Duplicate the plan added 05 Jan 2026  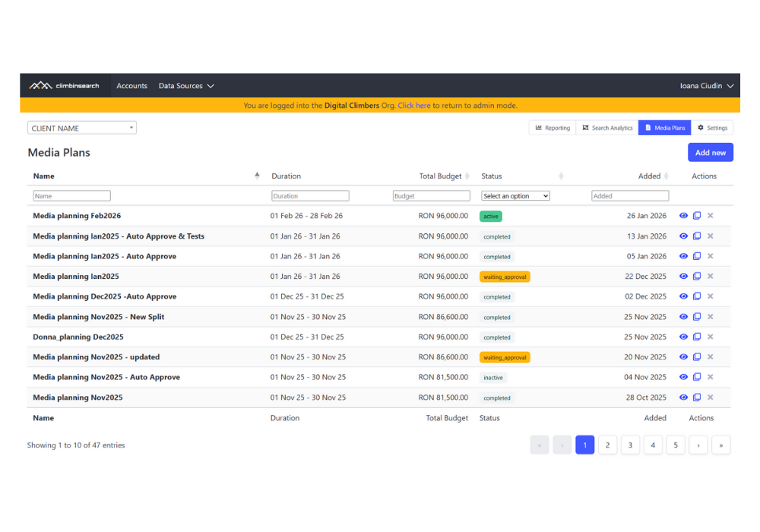(x=697, y=256)
